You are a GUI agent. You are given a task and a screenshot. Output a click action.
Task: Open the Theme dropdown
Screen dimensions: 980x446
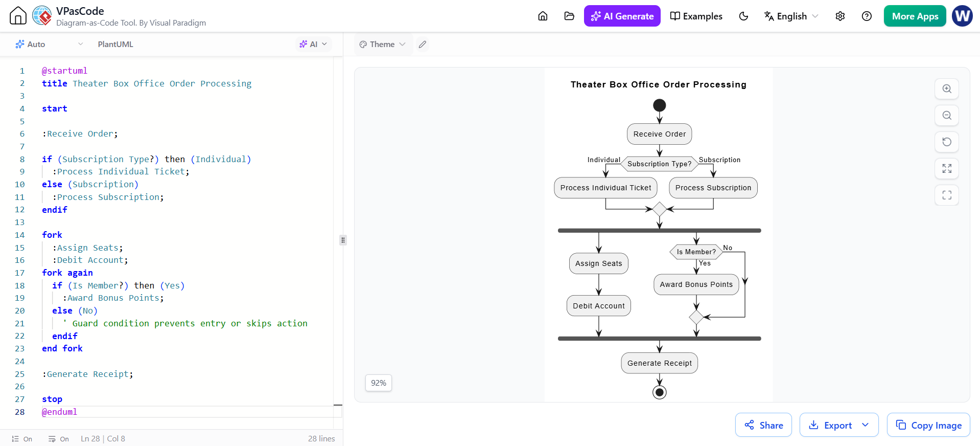(382, 44)
